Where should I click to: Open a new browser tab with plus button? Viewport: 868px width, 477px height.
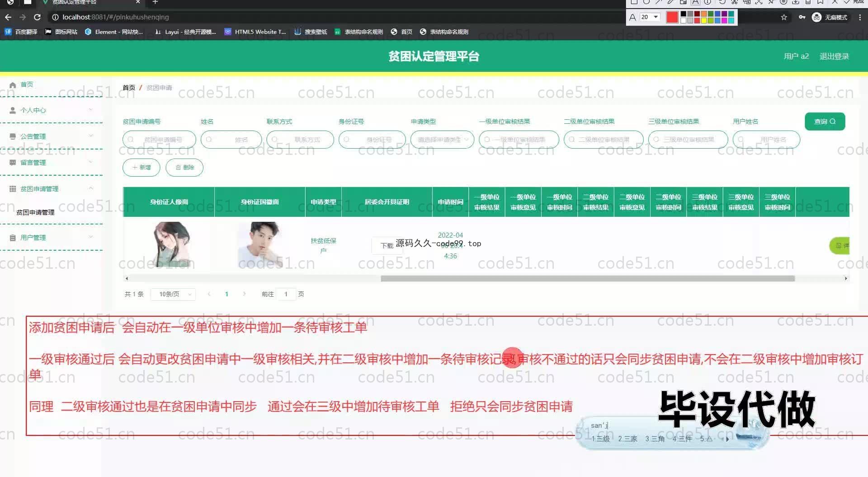pos(155,2)
